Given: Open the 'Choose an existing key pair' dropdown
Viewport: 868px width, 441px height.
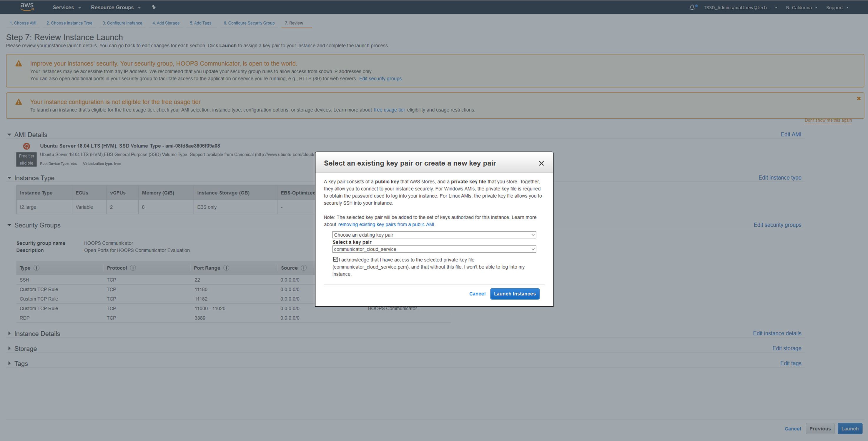Looking at the screenshot, I should coord(434,235).
